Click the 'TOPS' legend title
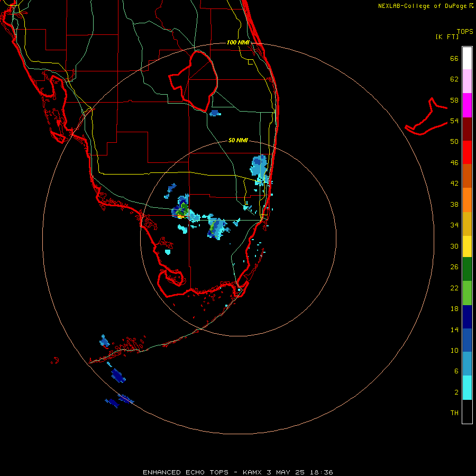Viewport: 476px width, 476px height. coord(465,31)
